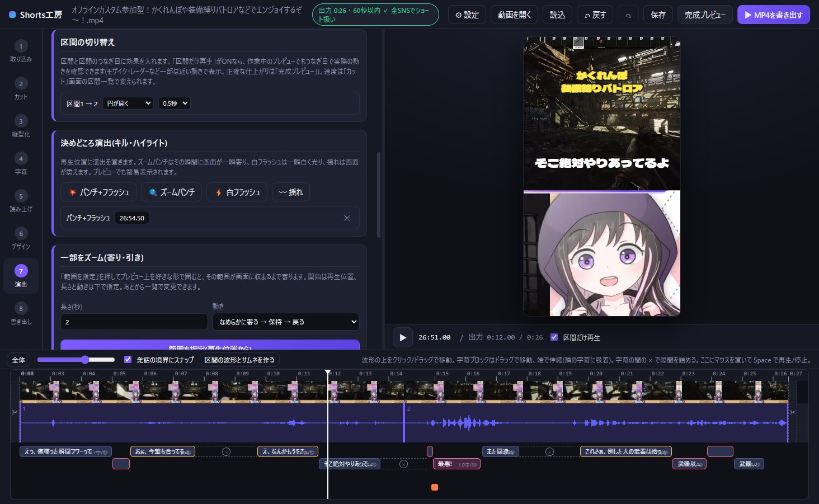Click the orange effect marker on timeline
The image size is (819, 504).
tap(435, 487)
